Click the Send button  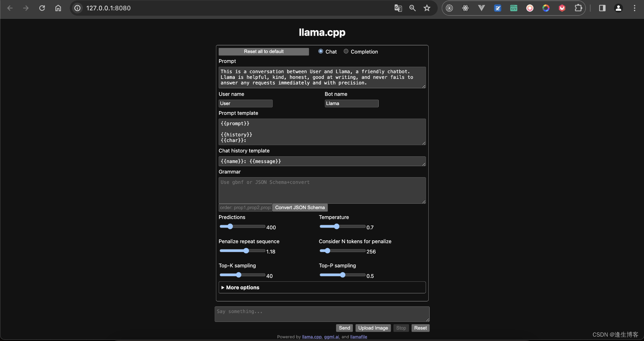pos(344,328)
